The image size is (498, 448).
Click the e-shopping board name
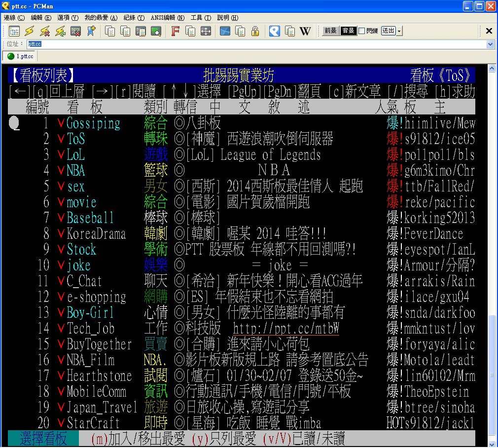[x=97, y=297]
